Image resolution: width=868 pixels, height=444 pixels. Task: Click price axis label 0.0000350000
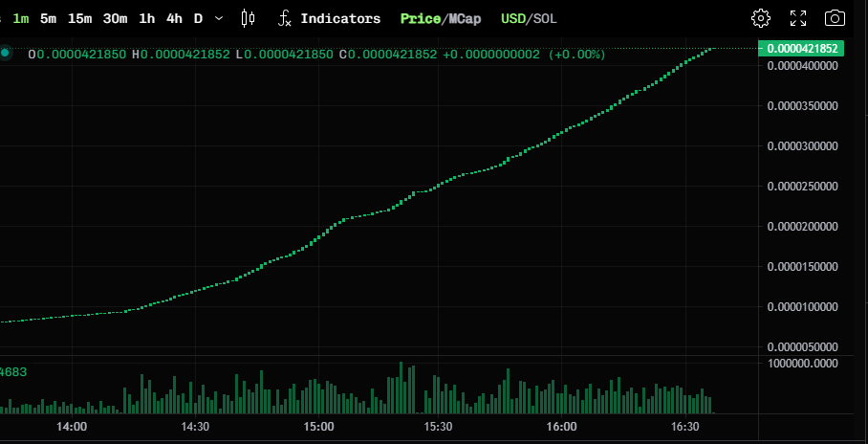pyautogui.click(x=802, y=106)
